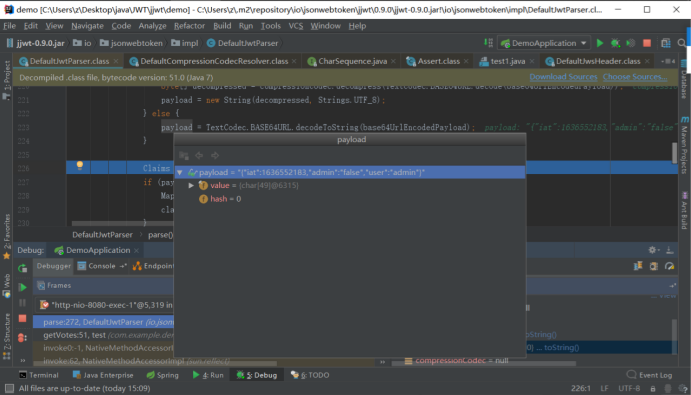
Task: Click the restore layout icon in debugger toolbar
Action: tap(638, 266)
